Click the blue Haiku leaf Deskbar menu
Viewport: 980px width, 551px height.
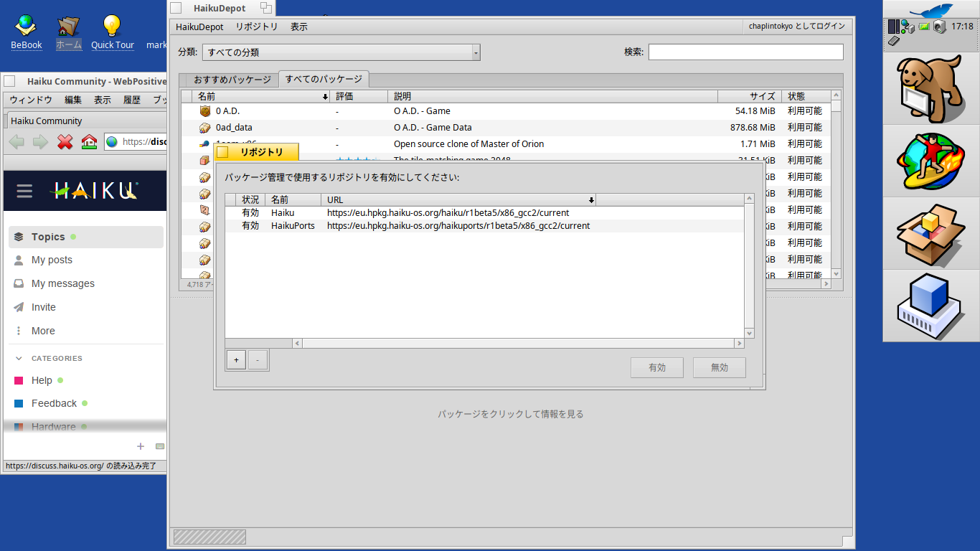point(930,10)
